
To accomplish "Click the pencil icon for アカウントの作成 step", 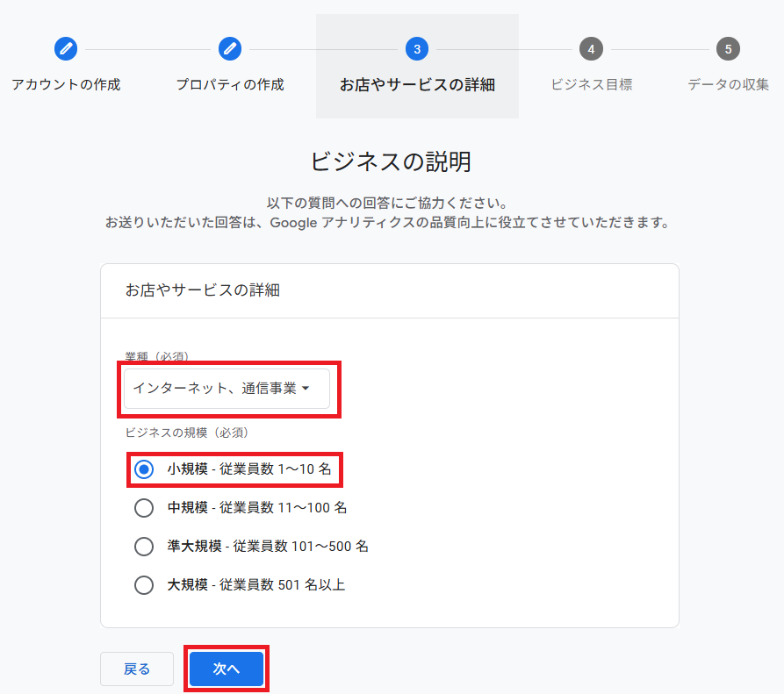I will click(66, 49).
